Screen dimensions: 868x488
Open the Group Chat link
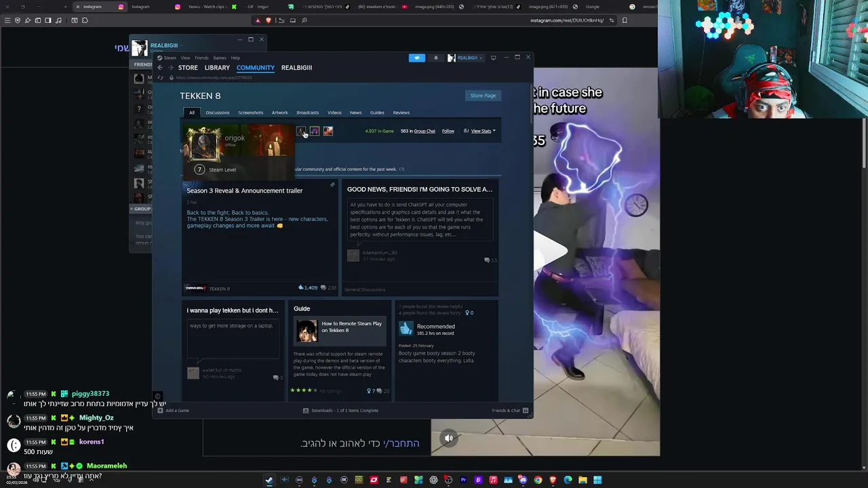pyautogui.click(x=425, y=131)
